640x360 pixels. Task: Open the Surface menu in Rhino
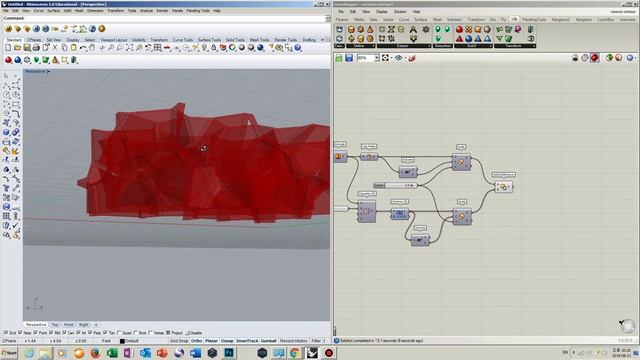click(x=53, y=11)
